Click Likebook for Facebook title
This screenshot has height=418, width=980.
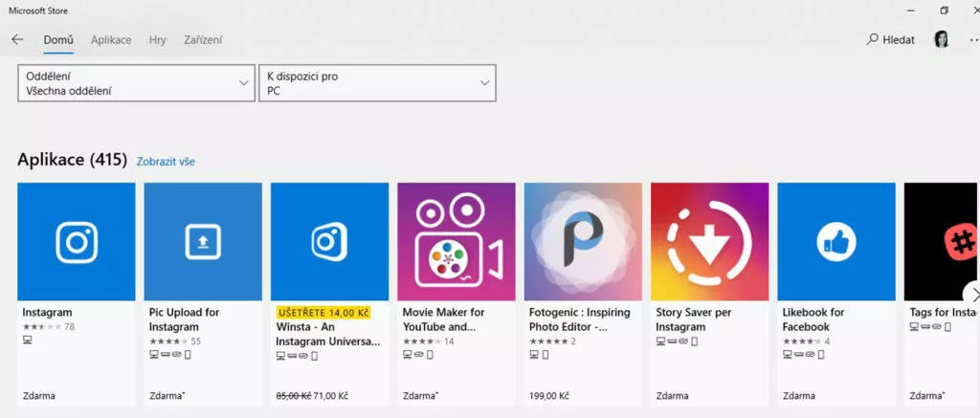[813, 319]
